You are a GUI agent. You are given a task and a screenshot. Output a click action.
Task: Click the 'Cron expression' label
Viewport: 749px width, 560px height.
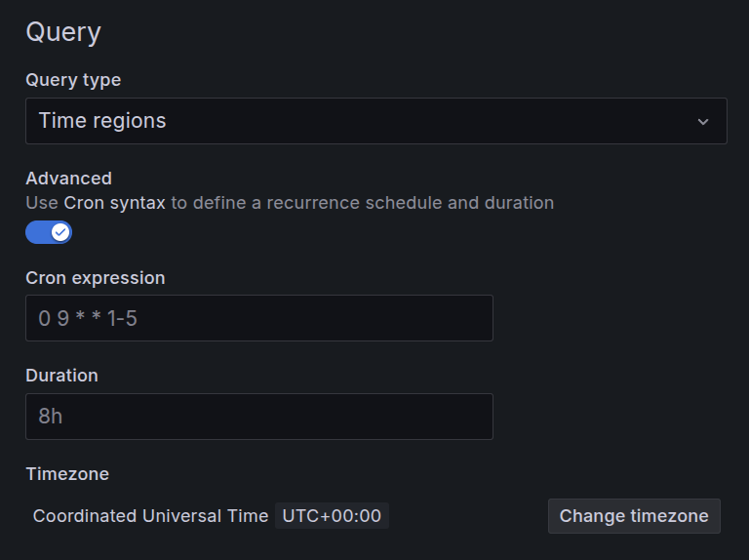click(x=95, y=278)
